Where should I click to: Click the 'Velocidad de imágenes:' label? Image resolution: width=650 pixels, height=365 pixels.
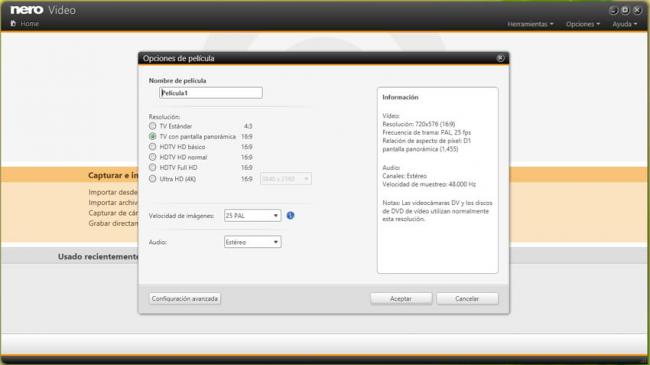pos(182,216)
